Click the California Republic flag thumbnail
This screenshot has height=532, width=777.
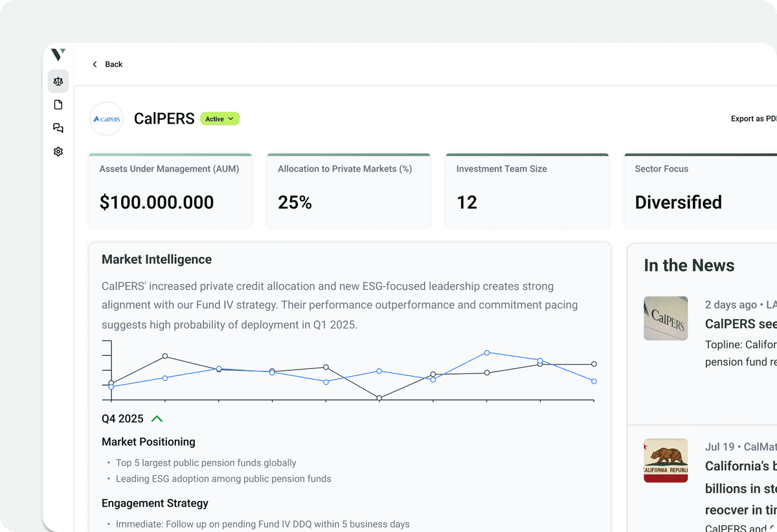coord(666,460)
